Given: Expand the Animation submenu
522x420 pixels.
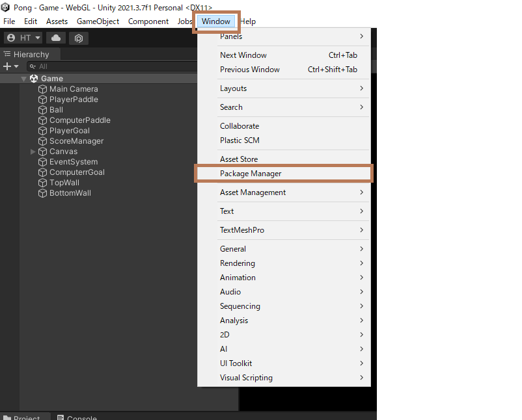Looking at the screenshot, I should click(284, 278).
